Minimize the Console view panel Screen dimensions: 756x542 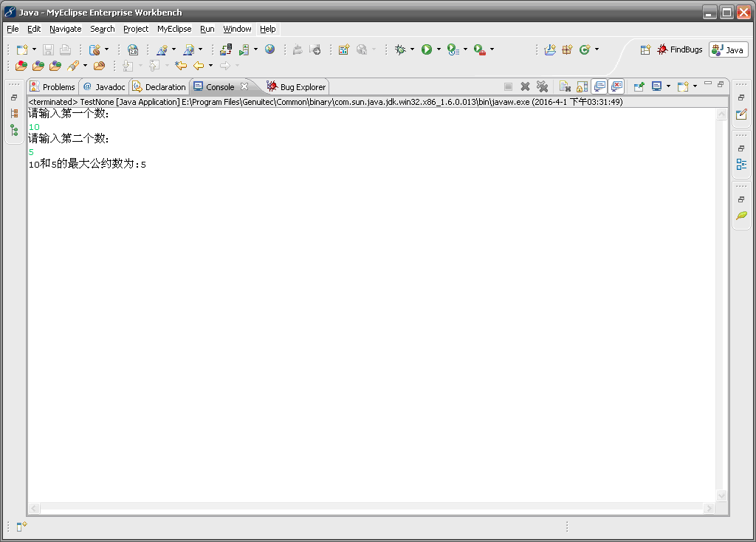click(x=708, y=83)
